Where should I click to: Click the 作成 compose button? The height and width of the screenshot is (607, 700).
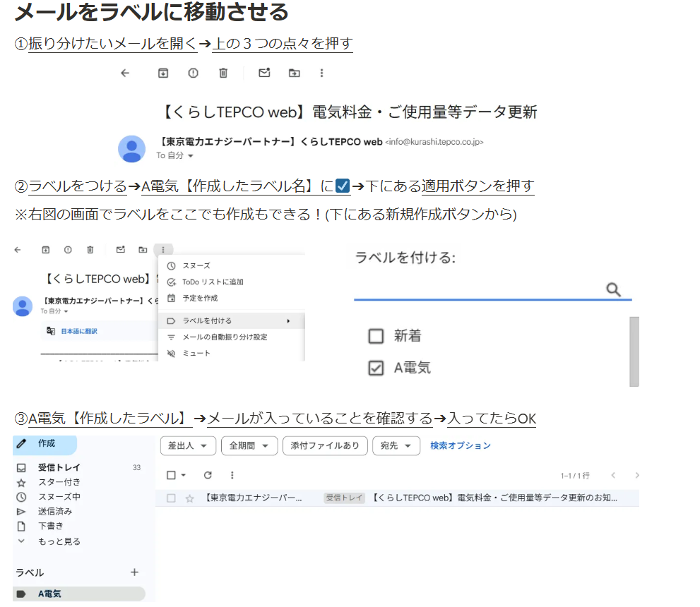click(x=45, y=444)
